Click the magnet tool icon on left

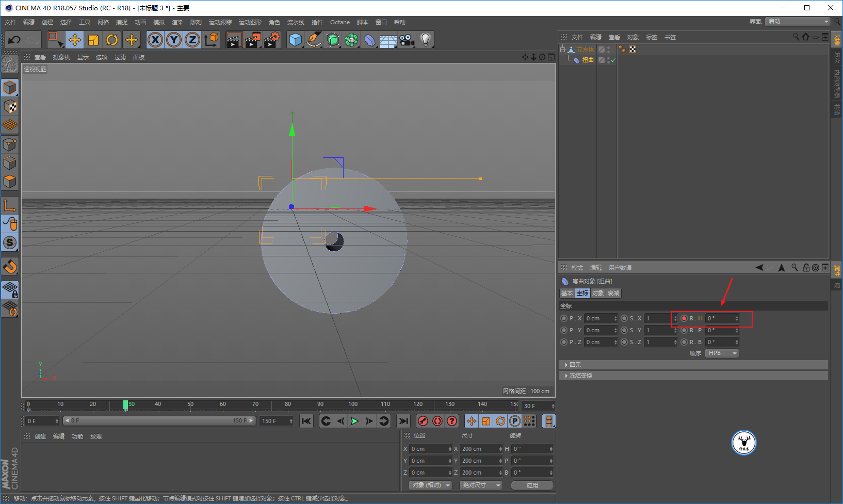[x=10, y=267]
